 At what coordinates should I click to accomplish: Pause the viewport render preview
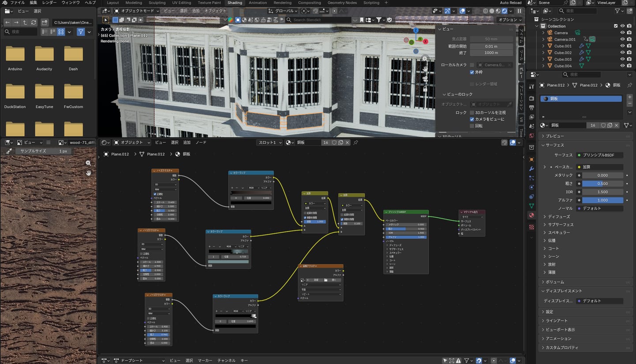click(519, 11)
